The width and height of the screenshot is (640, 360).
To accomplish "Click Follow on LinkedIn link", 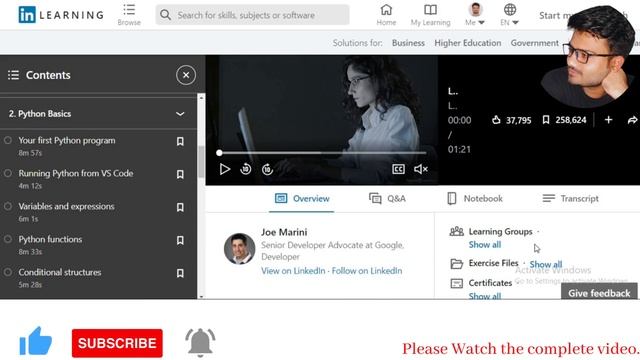I will click(x=367, y=271).
